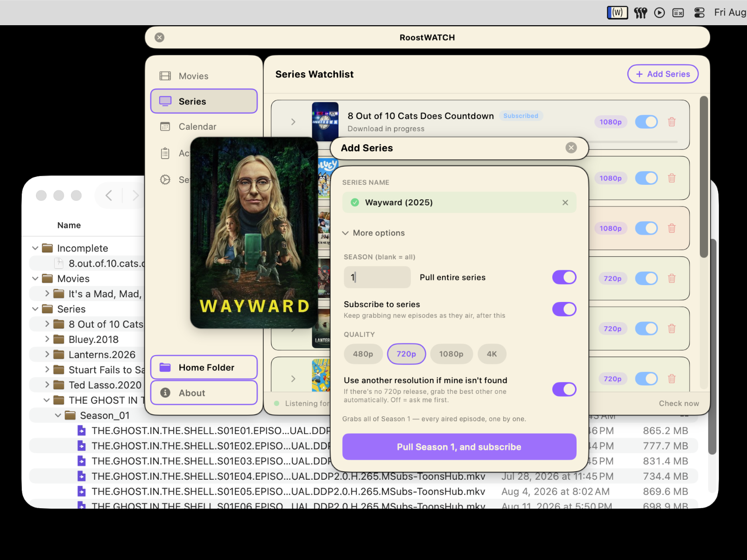Collapse More options in Add Series

pos(373,233)
